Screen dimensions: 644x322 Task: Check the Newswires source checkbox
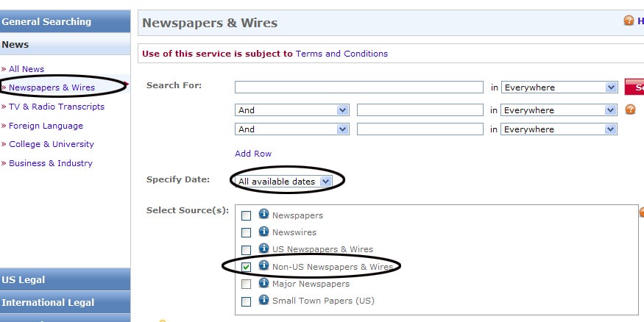246,233
